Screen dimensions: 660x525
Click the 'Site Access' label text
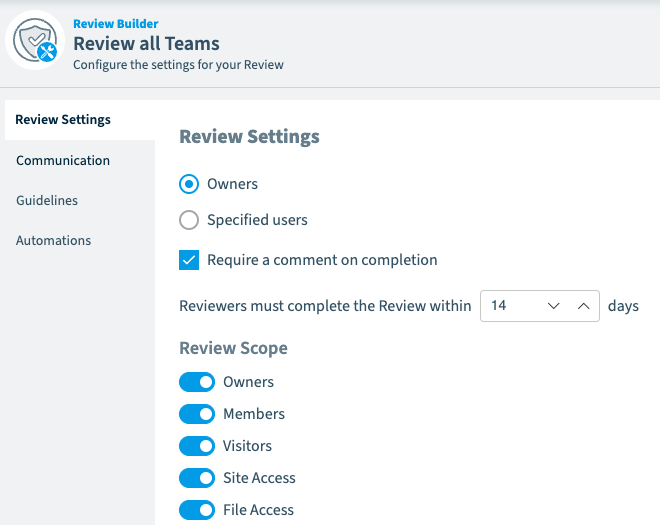[259, 478]
